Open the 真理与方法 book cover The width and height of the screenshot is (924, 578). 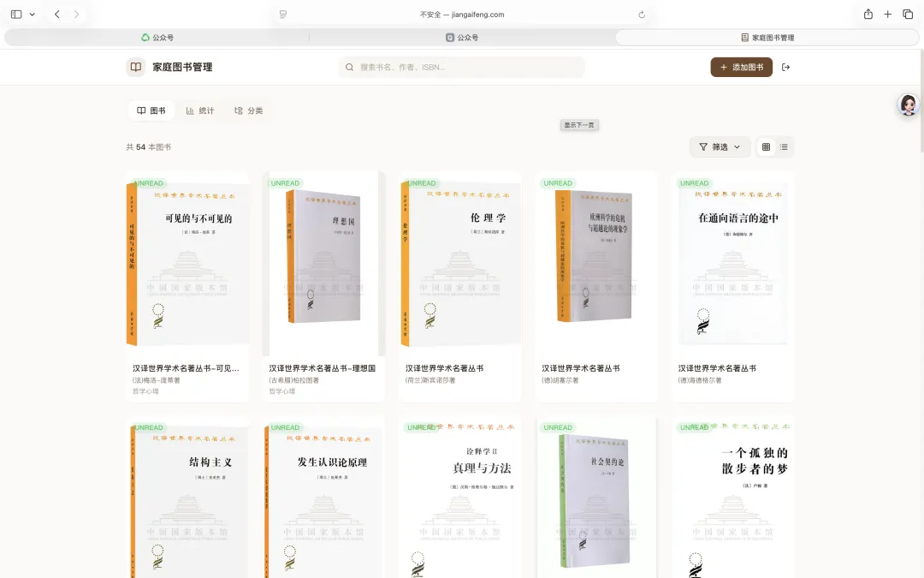tap(460, 498)
